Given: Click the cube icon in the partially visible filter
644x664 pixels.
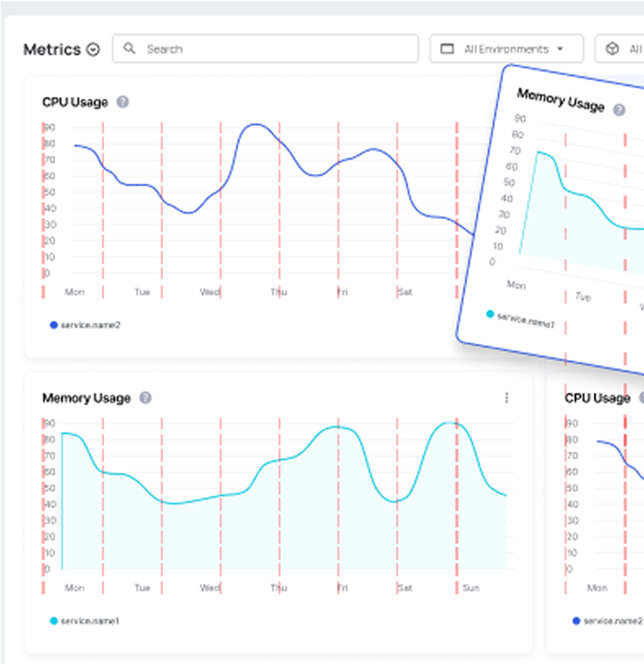Looking at the screenshot, I should [x=612, y=49].
